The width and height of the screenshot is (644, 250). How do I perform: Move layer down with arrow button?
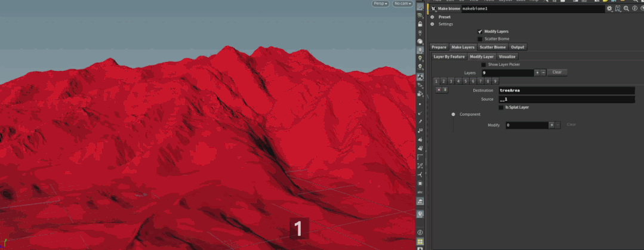point(445,90)
